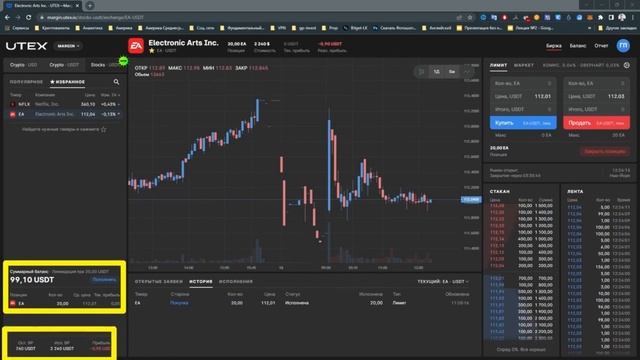Screen dimensions: 640x360
Task: Open the NFLX row dropdown arrow
Action: click(119, 104)
